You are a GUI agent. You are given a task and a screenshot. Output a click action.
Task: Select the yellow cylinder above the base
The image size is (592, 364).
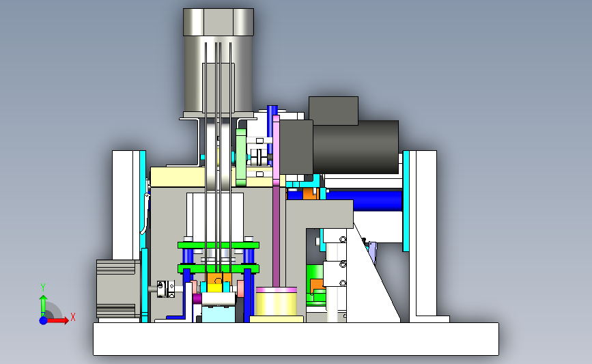277,304
